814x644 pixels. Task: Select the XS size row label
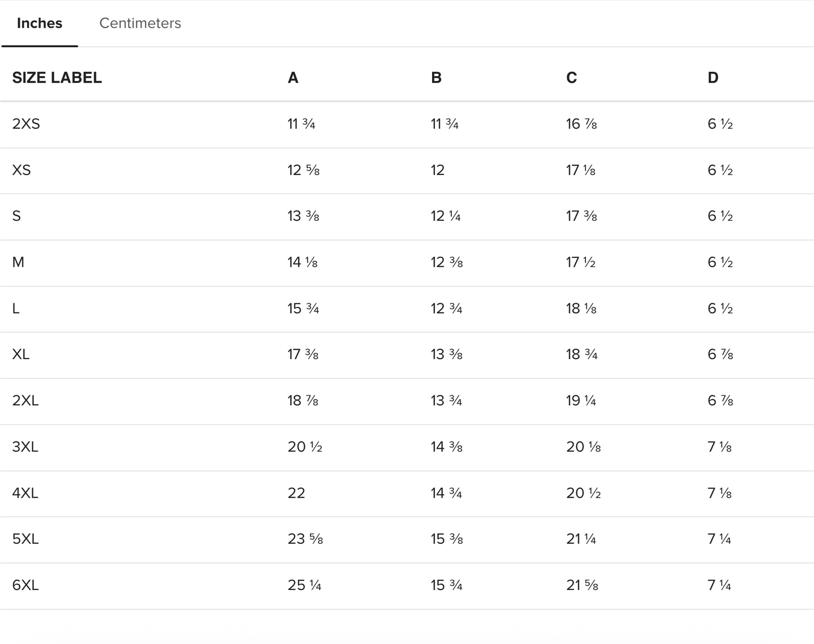[x=21, y=170]
